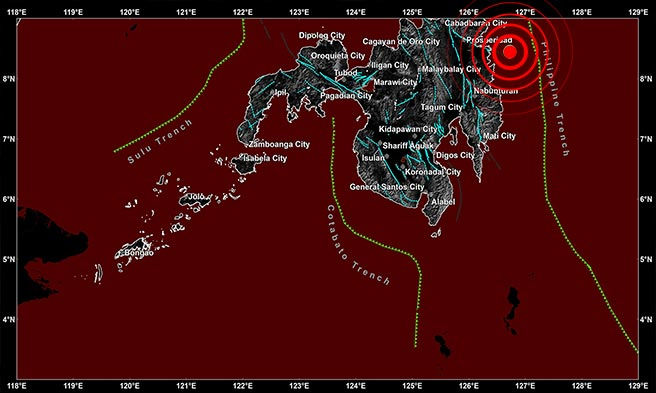Select the 128°E label on top axis
Image resolution: width=656 pixels, height=393 pixels.
(x=582, y=13)
